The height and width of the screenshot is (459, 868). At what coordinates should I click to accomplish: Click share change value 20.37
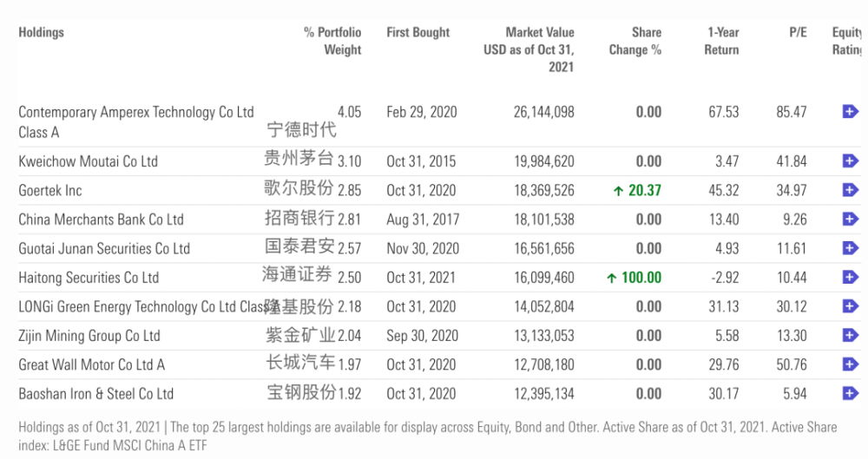coord(645,191)
